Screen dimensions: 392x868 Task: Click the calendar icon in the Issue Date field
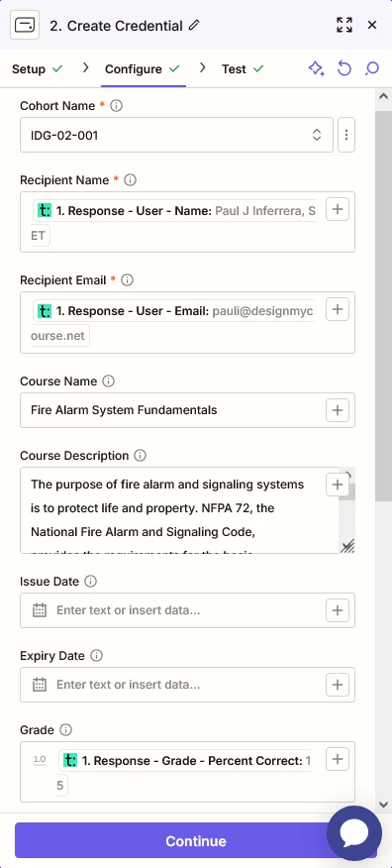40,610
